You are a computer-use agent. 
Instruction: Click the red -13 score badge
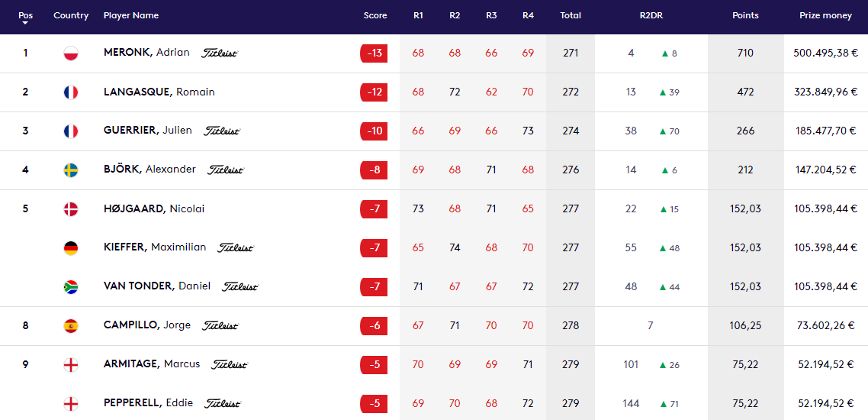click(374, 53)
